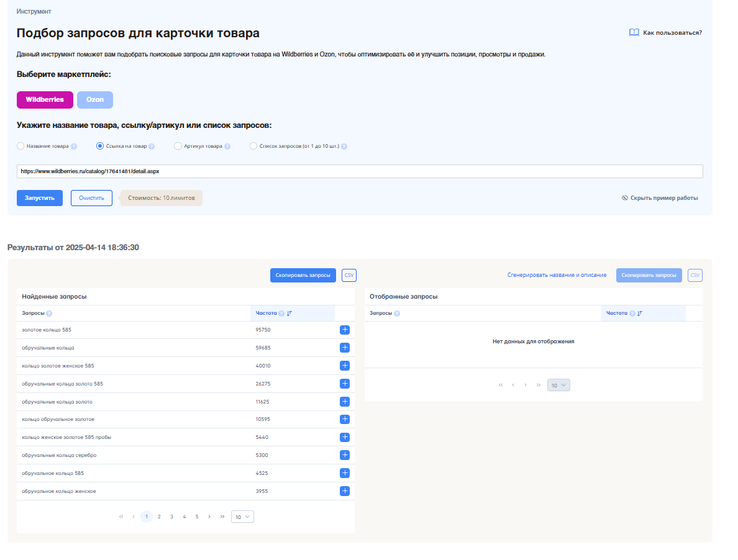The height and width of the screenshot is (560, 738).
Task: Switch marketplace to Ozon
Action: tap(95, 100)
